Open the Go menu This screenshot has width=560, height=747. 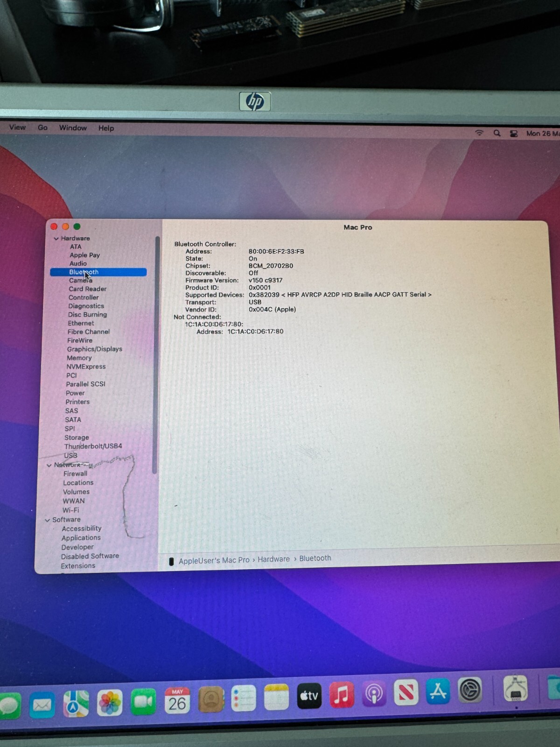[x=42, y=127]
